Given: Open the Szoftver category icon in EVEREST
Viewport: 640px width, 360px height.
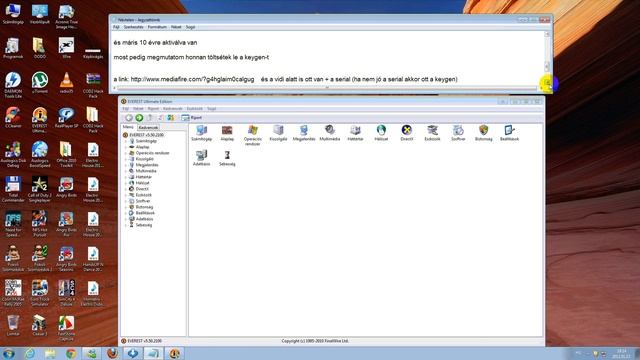Looking at the screenshot, I should [x=458, y=133].
